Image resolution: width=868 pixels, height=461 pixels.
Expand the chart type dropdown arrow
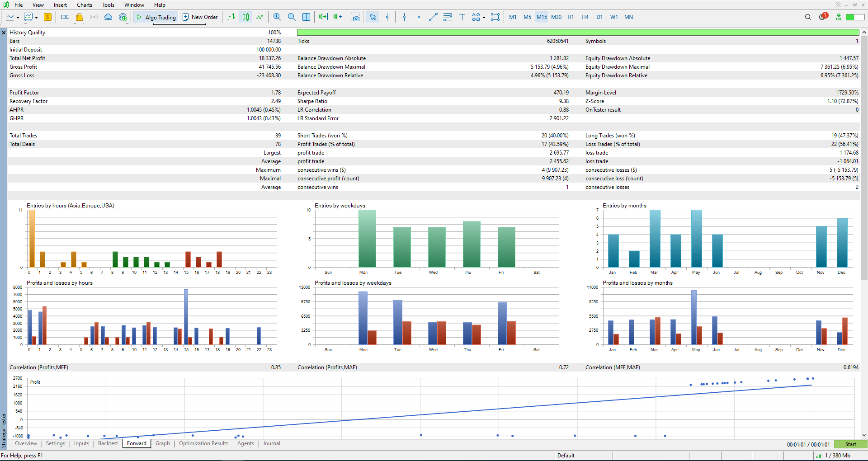18,18
